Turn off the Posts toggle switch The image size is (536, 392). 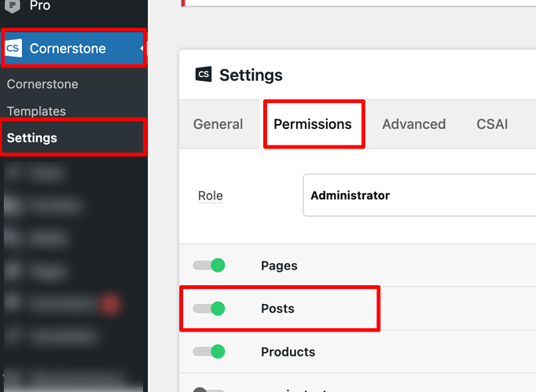click(209, 309)
